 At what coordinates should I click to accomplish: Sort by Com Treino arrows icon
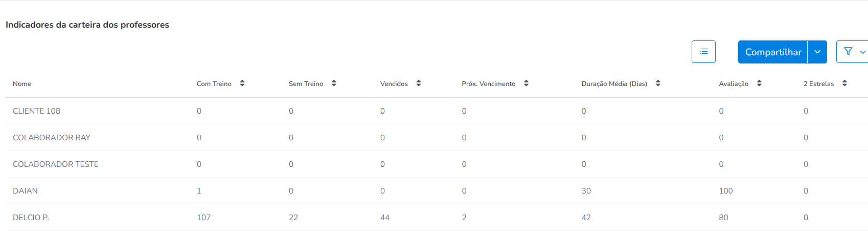(242, 83)
